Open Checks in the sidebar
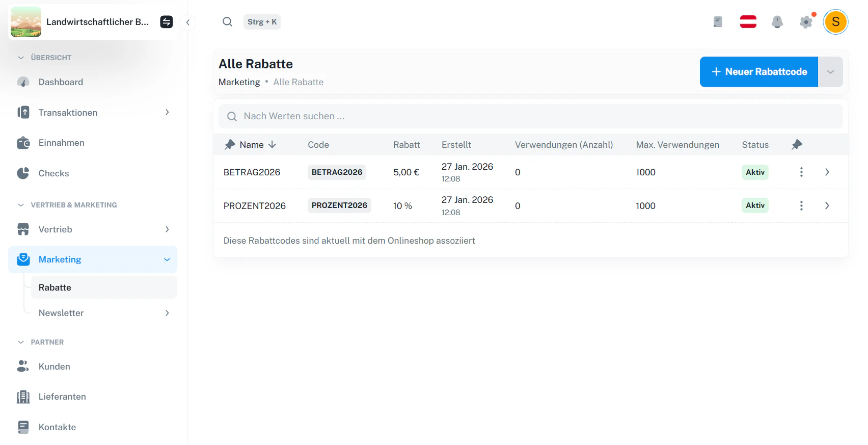Screen dimensions: 868x445 point(93,173)
